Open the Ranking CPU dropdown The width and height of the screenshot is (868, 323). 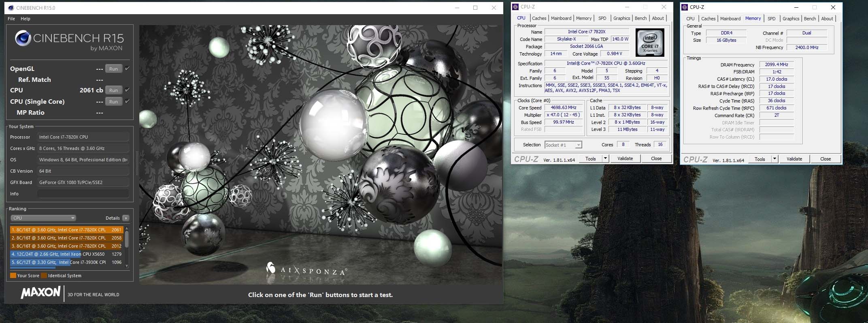43,218
